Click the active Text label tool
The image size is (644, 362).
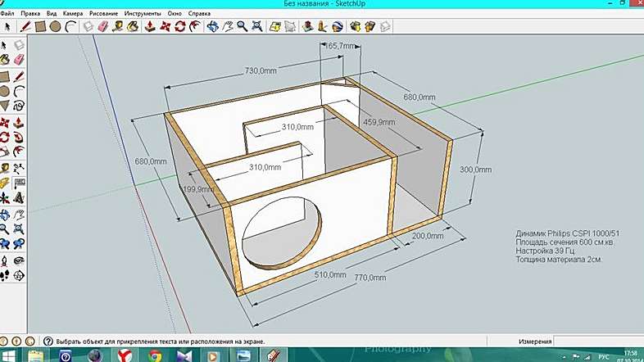tap(19, 183)
